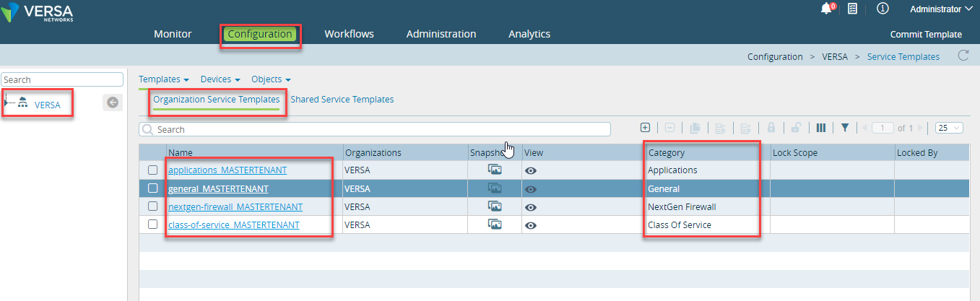The height and width of the screenshot is (301, 980).
Task: Open the Administration tab
Action: click(x=441, y=34)
